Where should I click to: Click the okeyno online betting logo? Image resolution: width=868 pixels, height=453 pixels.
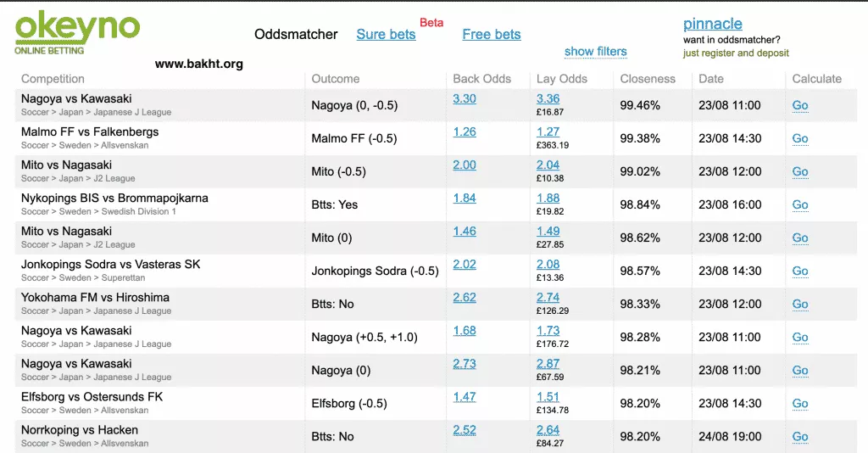point(77,33)
